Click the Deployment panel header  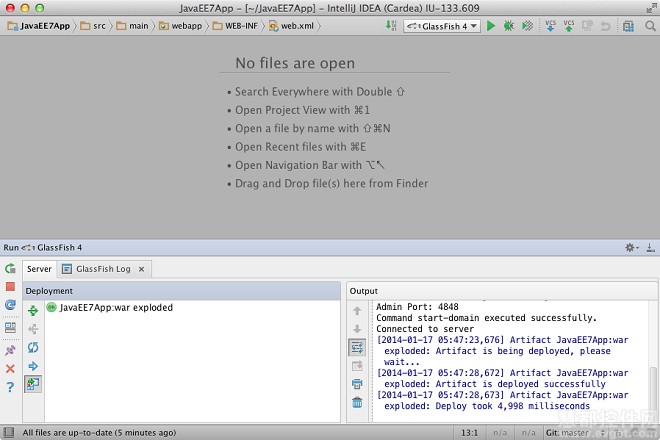(x=181, y=291)
